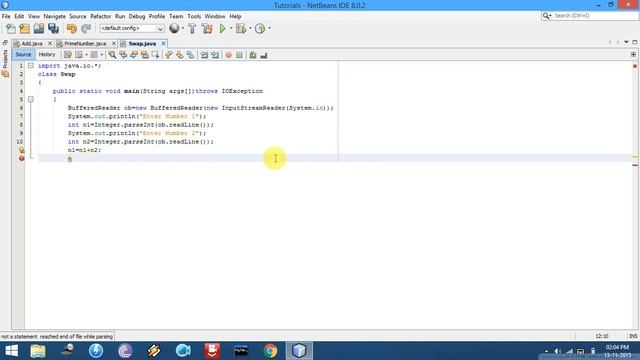The width and height of the screenshot is (640, 360).
Task: Click the Clean and Build Project icon
Action: pos(207,29)
